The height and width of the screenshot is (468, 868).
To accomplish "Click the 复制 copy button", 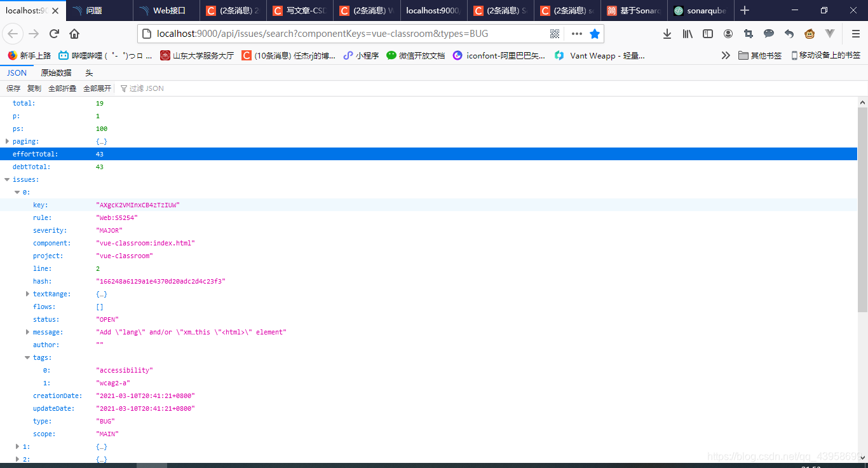I will (x=34, y=88).
